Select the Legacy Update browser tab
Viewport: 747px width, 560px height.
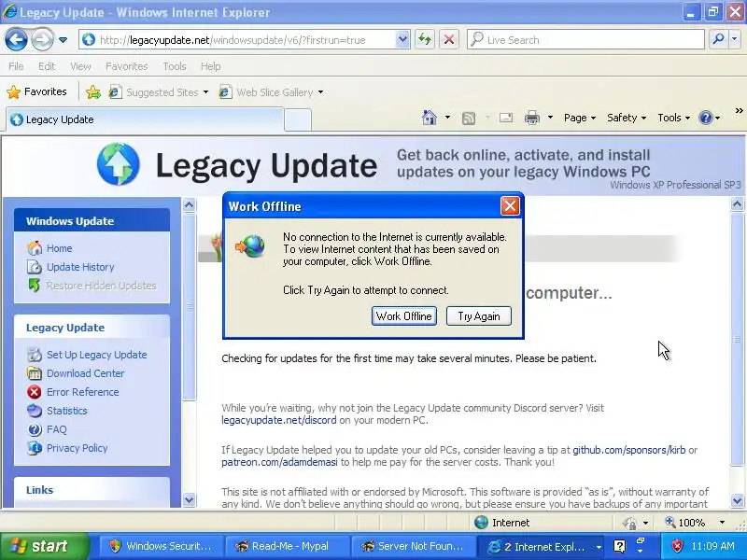pyautogui.click(x=145, y=119)
